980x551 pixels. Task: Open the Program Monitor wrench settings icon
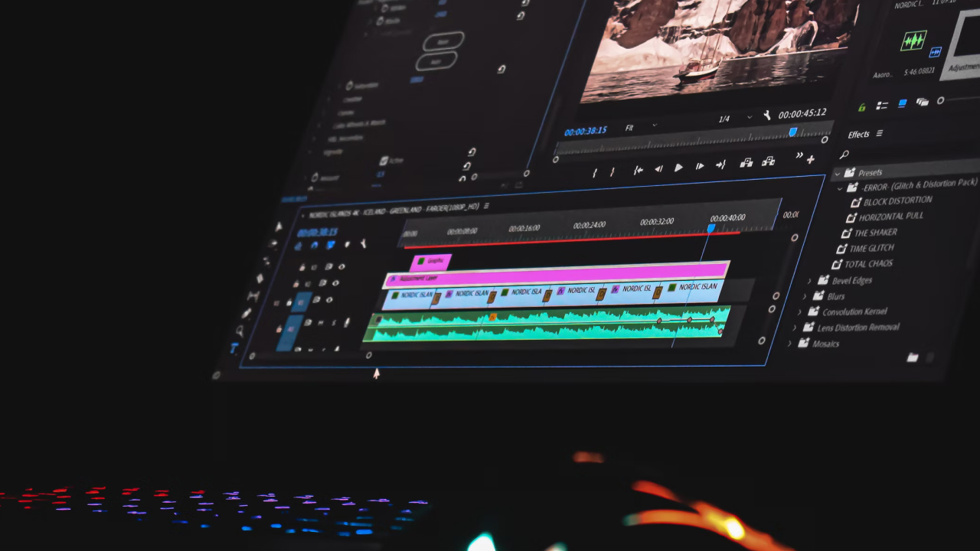click(x=767, y=116)
